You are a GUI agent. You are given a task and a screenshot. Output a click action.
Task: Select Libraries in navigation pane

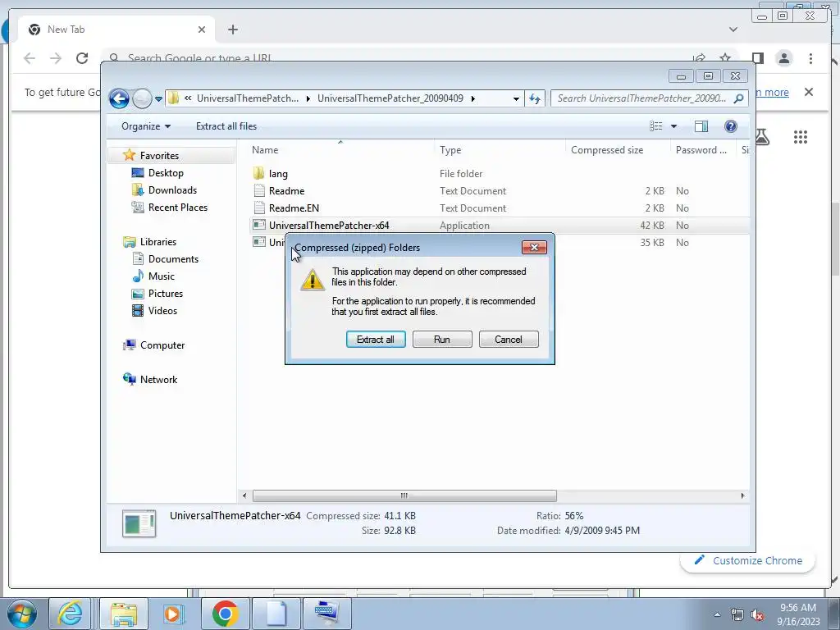[158, 242]
